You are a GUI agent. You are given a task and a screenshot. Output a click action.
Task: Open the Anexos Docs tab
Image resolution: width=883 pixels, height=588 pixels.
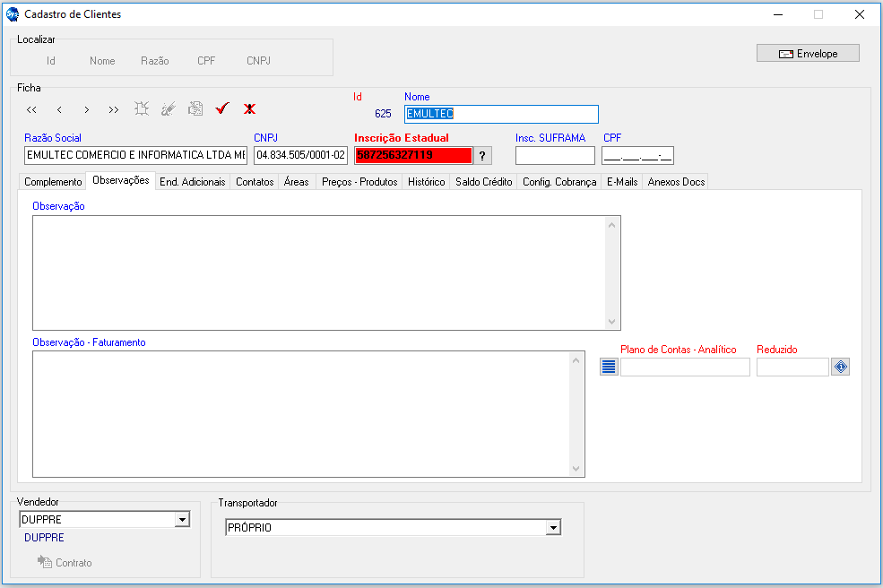pos(676,182)
